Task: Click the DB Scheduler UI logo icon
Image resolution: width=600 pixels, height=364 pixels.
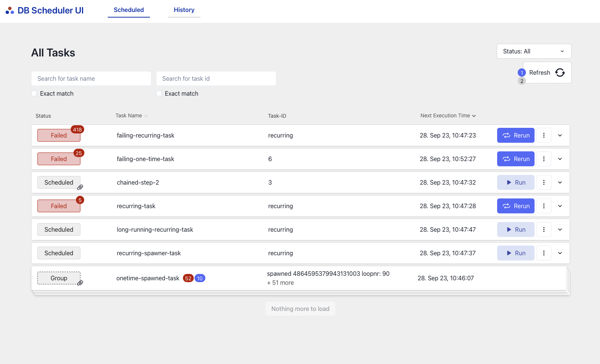Action: (10, 10)
